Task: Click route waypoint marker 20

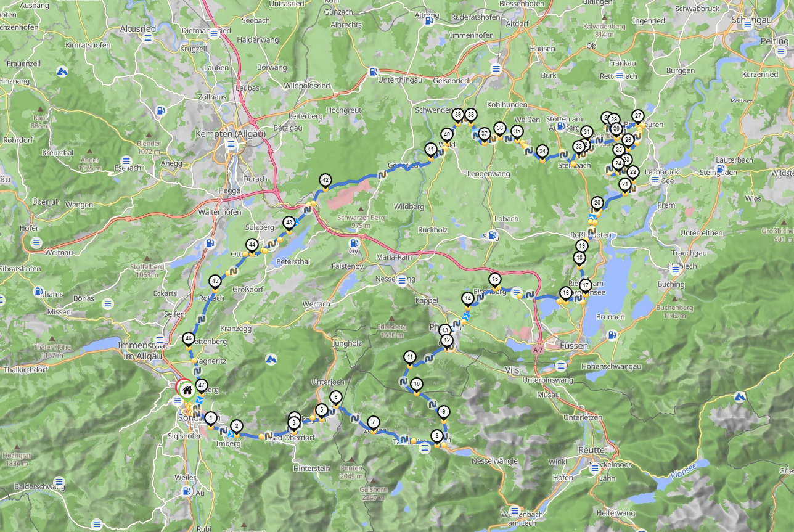Action: 597,202
